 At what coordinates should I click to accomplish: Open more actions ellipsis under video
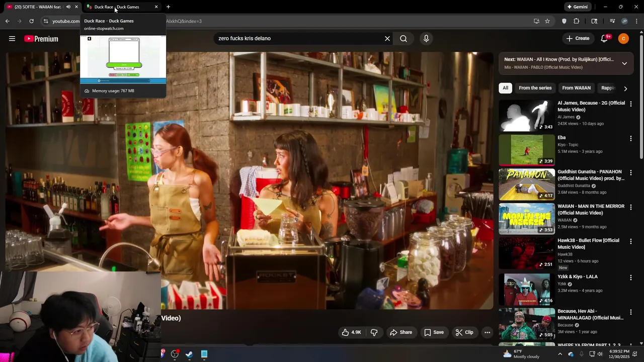click(x=487, y=332)
